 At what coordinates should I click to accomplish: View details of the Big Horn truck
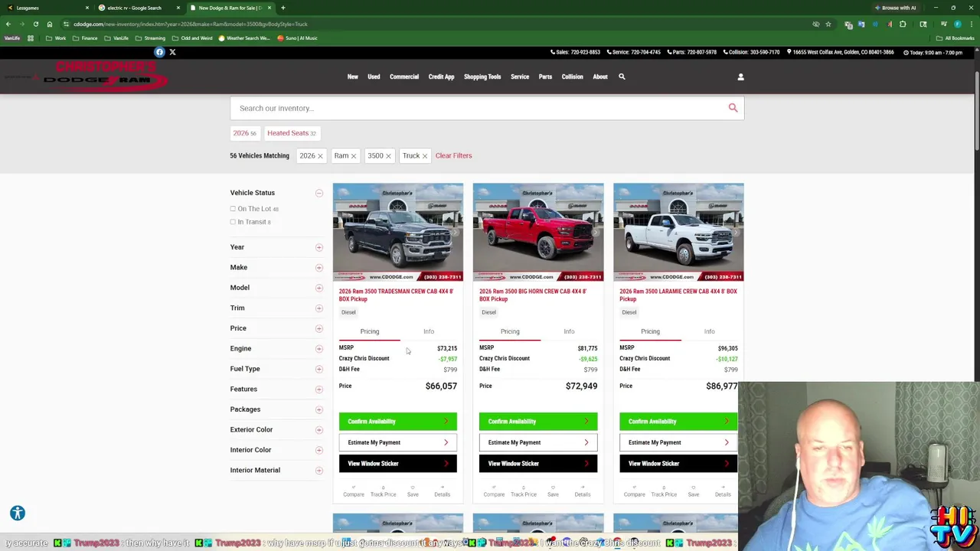(x=583, y=491)
